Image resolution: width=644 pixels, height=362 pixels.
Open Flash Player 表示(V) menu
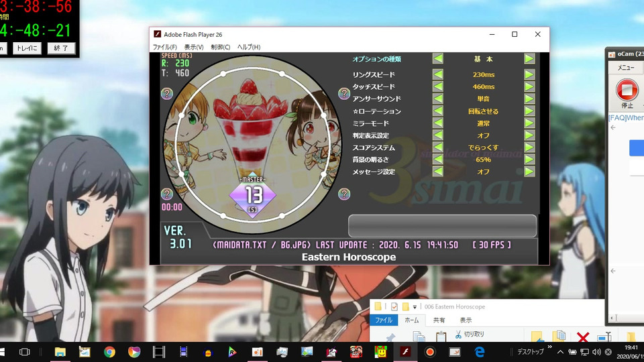pos(193,47)
